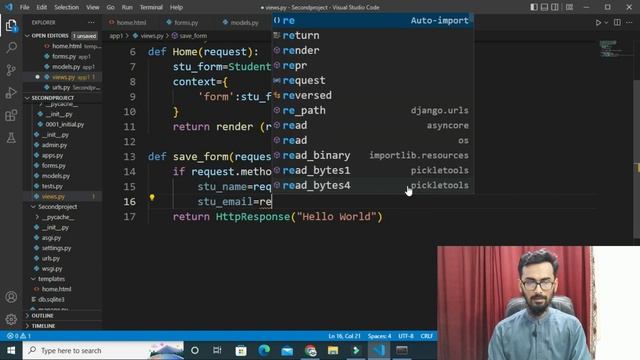
Task: Open the Terminal menu
Action: 151,7
